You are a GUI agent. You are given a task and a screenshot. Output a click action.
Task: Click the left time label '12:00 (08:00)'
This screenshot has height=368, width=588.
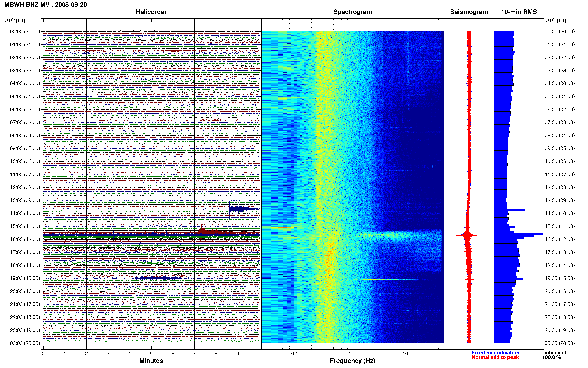click(x=25, y=187)
